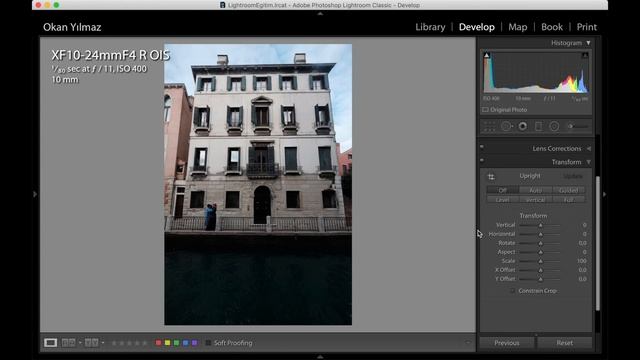Toggle highlight clipping indicator in histogram
The height and width of the screenshot is (360, 640).
tap(585, 55)
